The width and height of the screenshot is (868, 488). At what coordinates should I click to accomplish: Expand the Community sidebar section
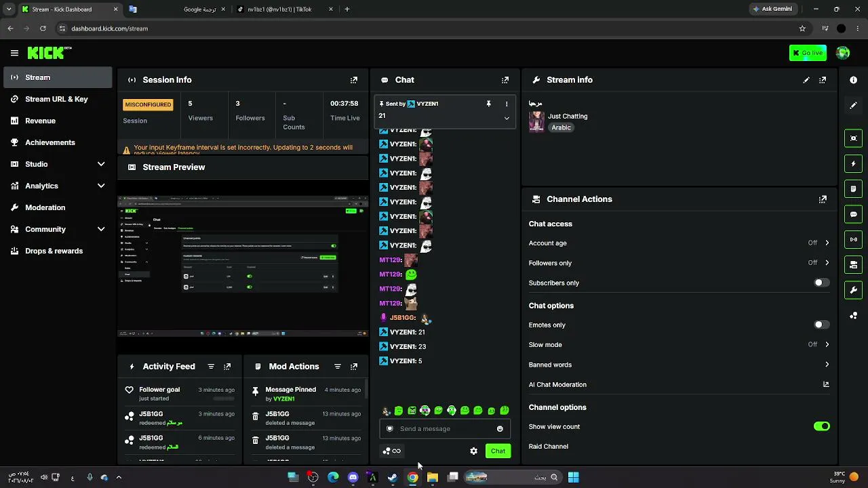pyautogui.click(x=101, y=229)
